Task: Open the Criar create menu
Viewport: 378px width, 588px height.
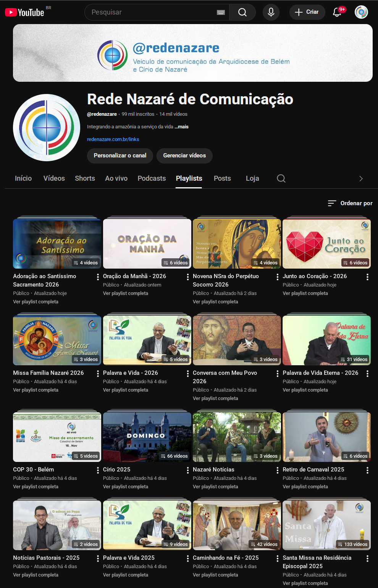Action: pyautogui.click(x=307, y=12)
